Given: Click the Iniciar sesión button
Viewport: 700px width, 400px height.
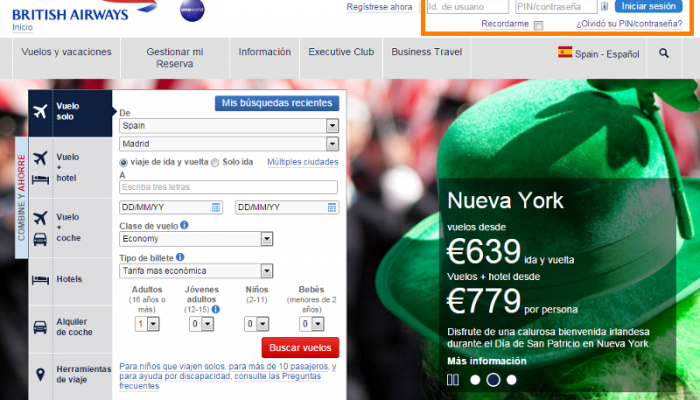Looking at the screenshot, I should 648,6.
